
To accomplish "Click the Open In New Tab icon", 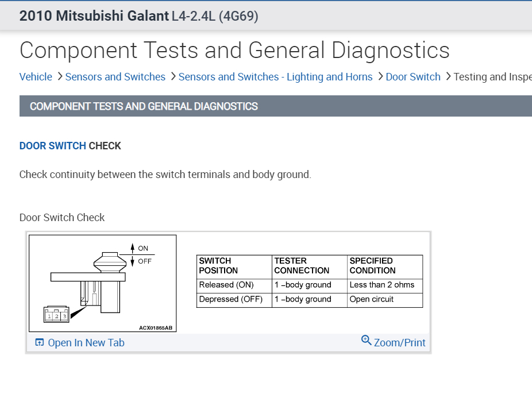I will [39, 343].
